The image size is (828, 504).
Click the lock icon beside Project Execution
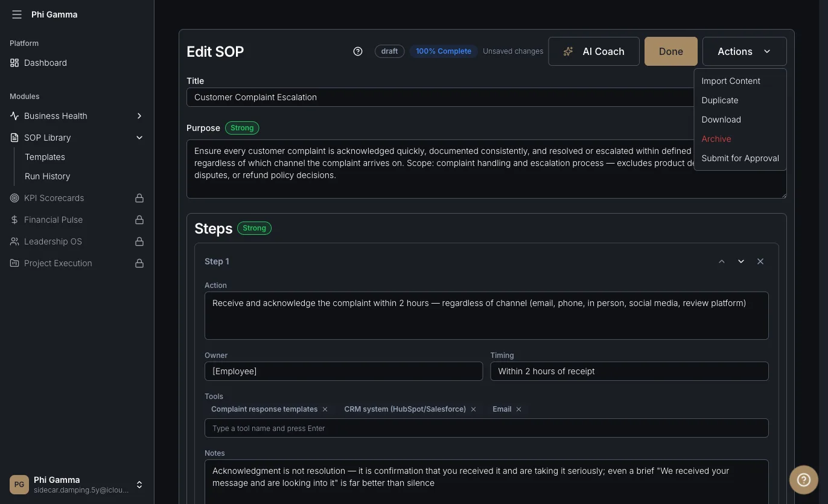[139, 263]
